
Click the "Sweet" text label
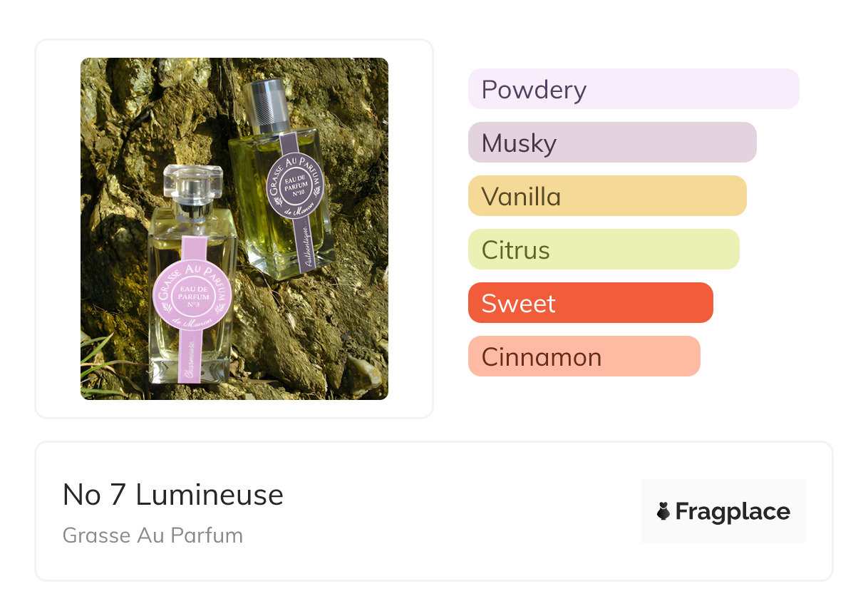(518, 304)
